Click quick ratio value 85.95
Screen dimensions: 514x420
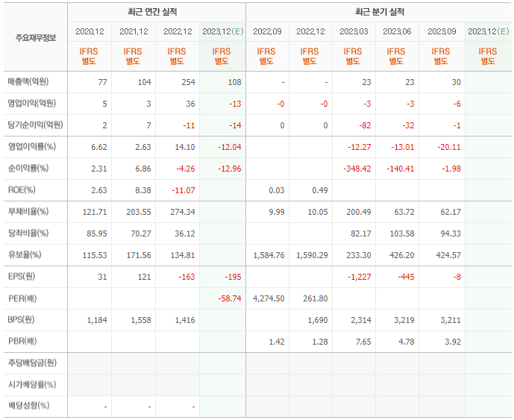click(x=97, y=233)
